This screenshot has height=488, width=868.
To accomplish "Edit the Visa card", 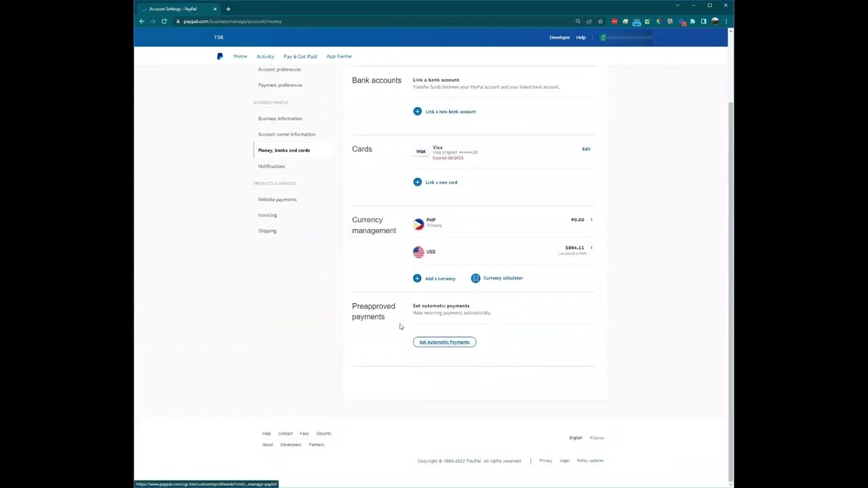I will 586,148.
